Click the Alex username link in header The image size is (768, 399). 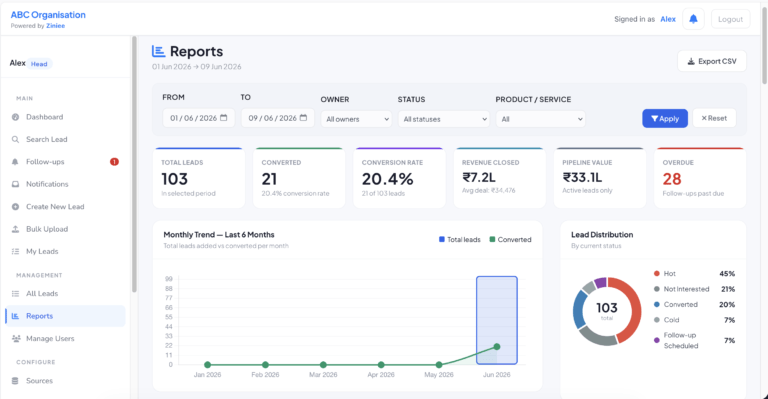(x=668, y=19)
